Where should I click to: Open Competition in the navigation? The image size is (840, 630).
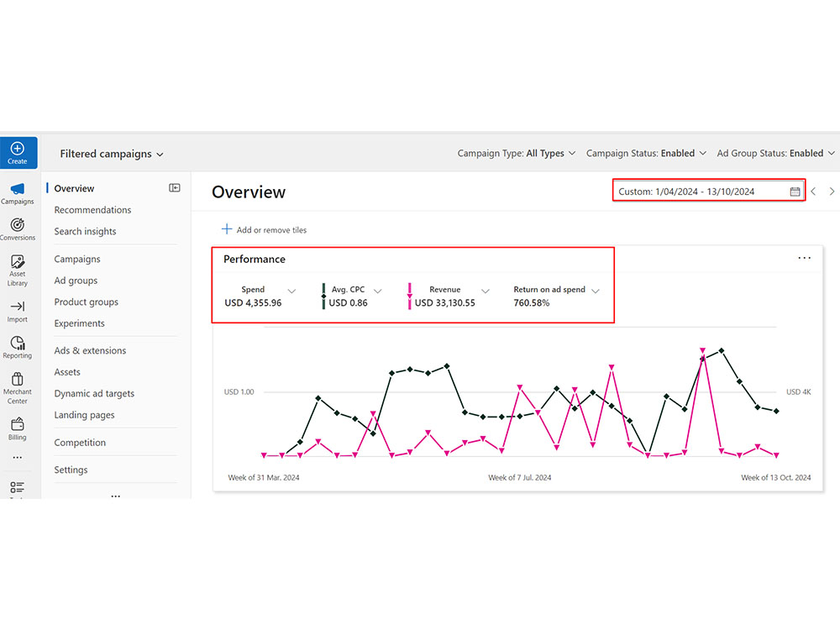[x=80, y=443]
